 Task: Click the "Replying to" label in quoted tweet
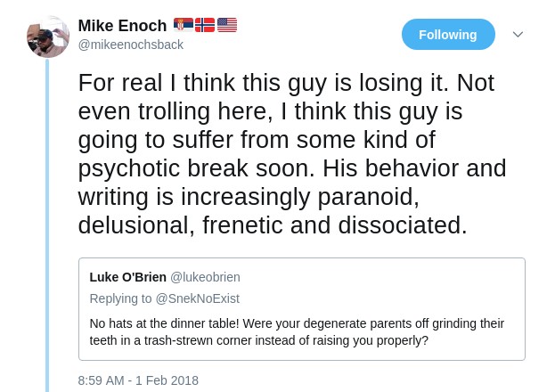point(121,298)
